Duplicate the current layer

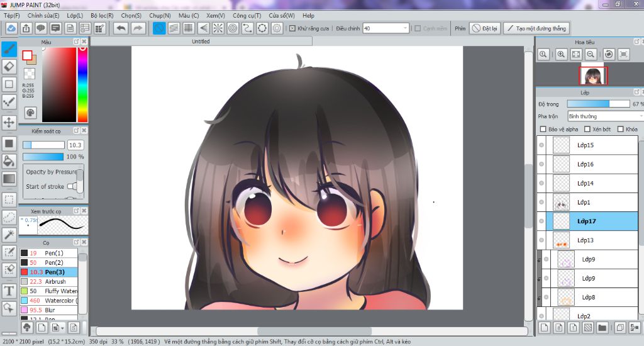coord(621,328)
